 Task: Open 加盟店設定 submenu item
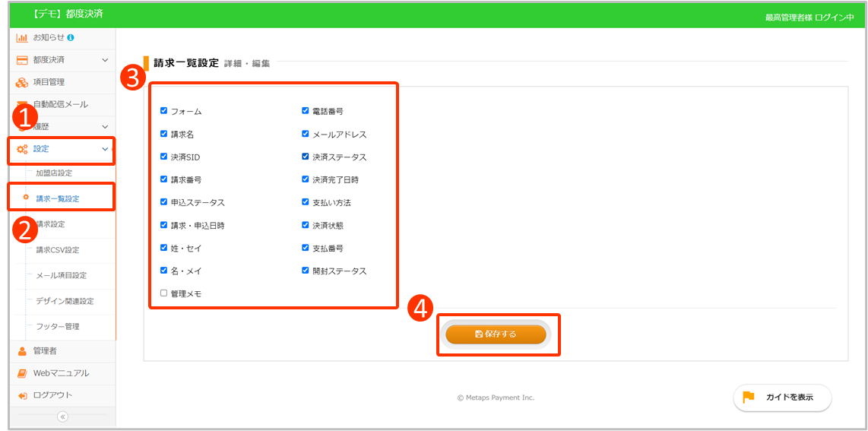[54, 173]
